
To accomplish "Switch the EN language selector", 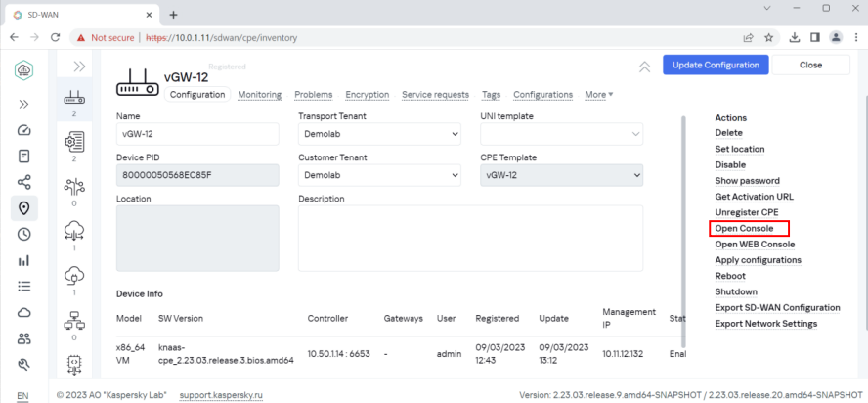I will pyautogui.click(x=22, y=395).
